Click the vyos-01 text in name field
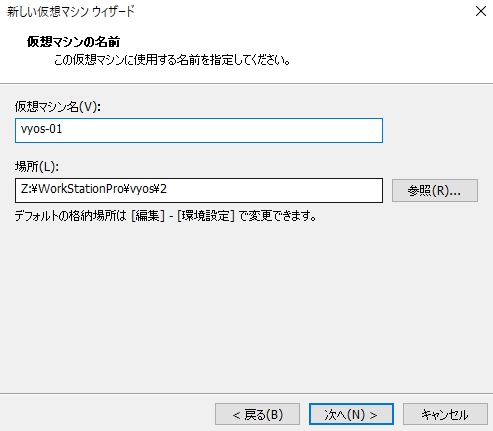493x431 pixels. (x=41, y=129)
